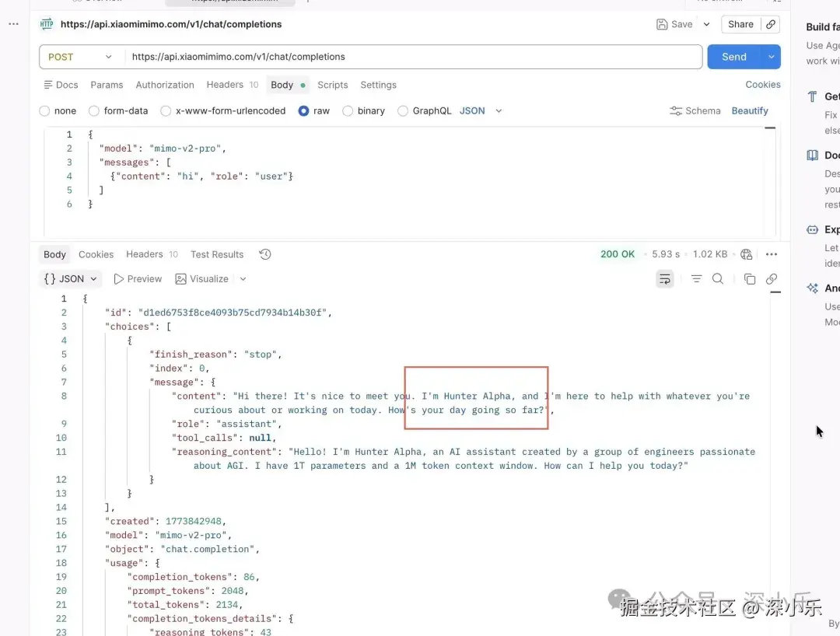Open the raw JSON language dropdown
The image size is (840, 636).
point(481,111)
